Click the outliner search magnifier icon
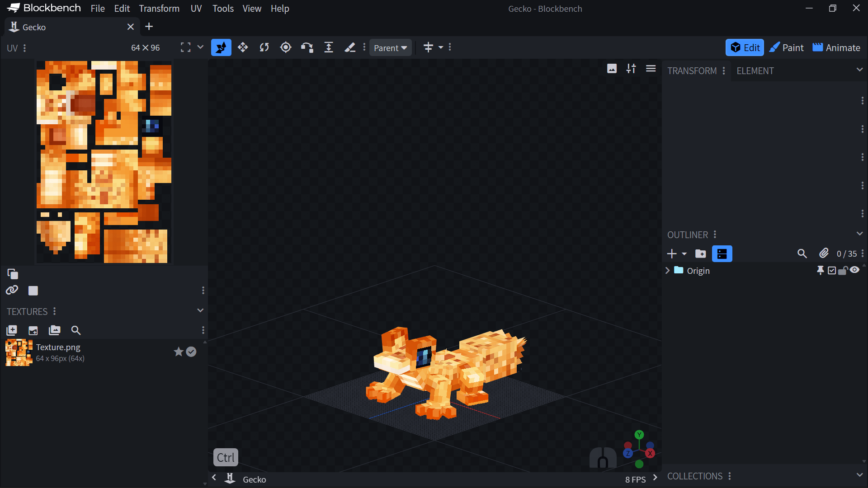This screenshot has width=868, height=488. 802,254
